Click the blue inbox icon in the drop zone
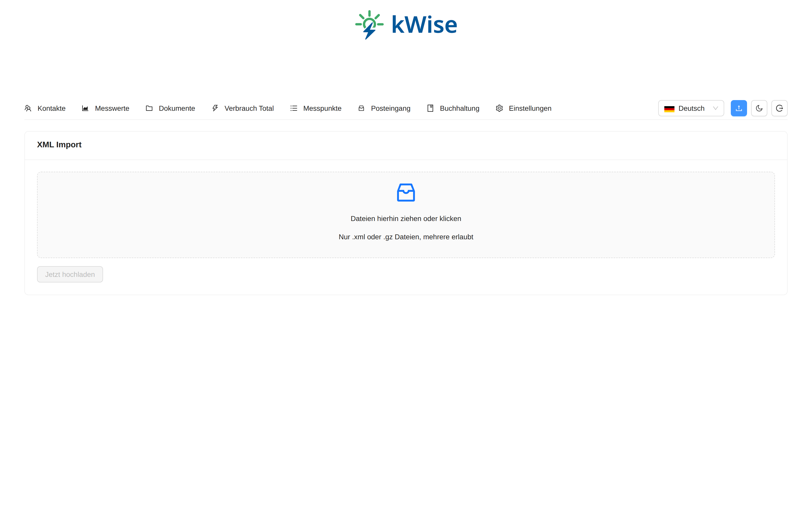 click(x=406, y=193)
